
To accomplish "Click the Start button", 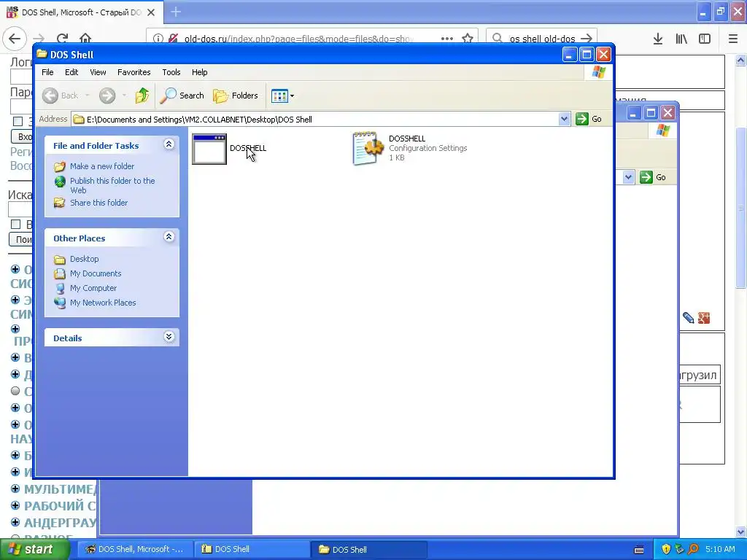I will point(34,549).
